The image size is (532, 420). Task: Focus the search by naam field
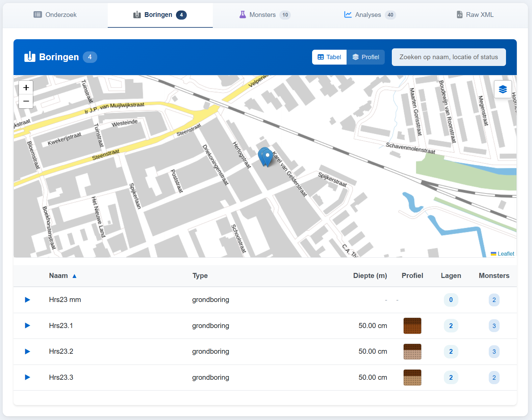pyautogui.click(x=449, y=57)
